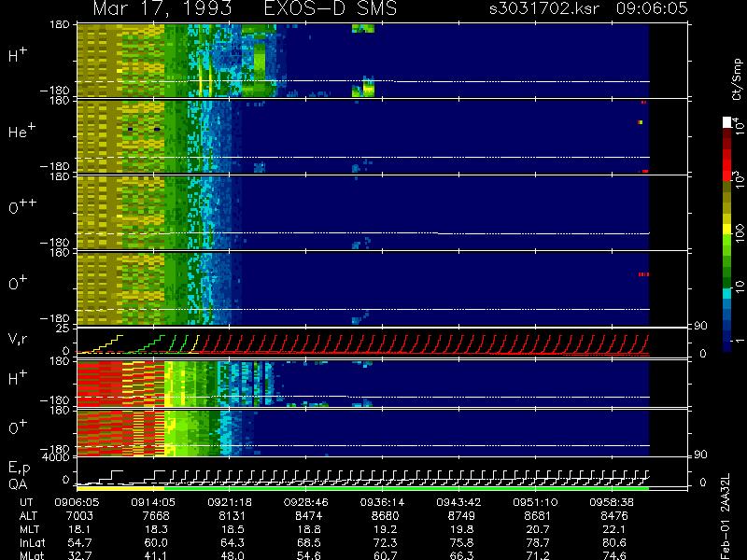Select the E,p axis value "4000"
Viewport: 747px width, 560px height.
(58, 457)
